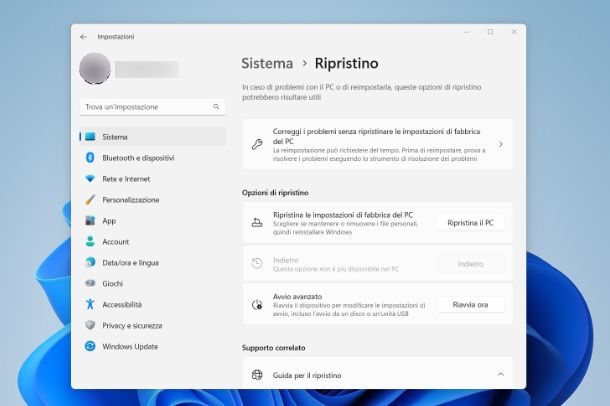
Task: Focus the 'Trova un'impostazione' search field
Action: coord(152,107)
